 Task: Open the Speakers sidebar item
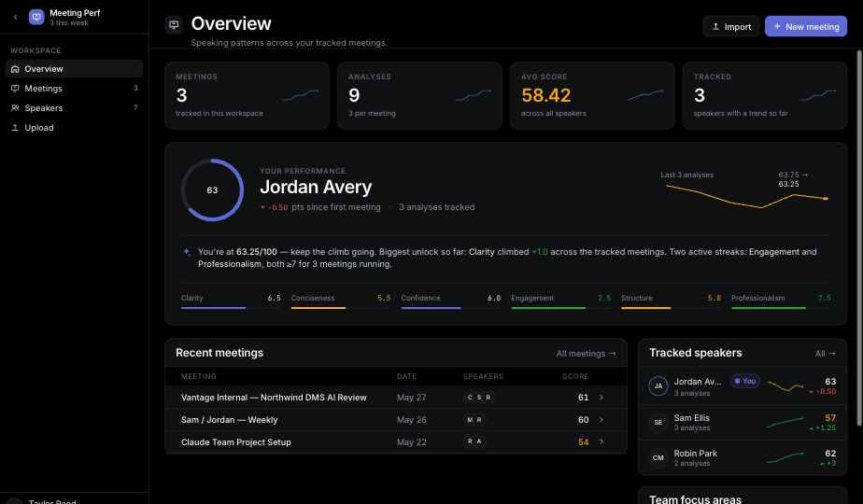(74, 108)
